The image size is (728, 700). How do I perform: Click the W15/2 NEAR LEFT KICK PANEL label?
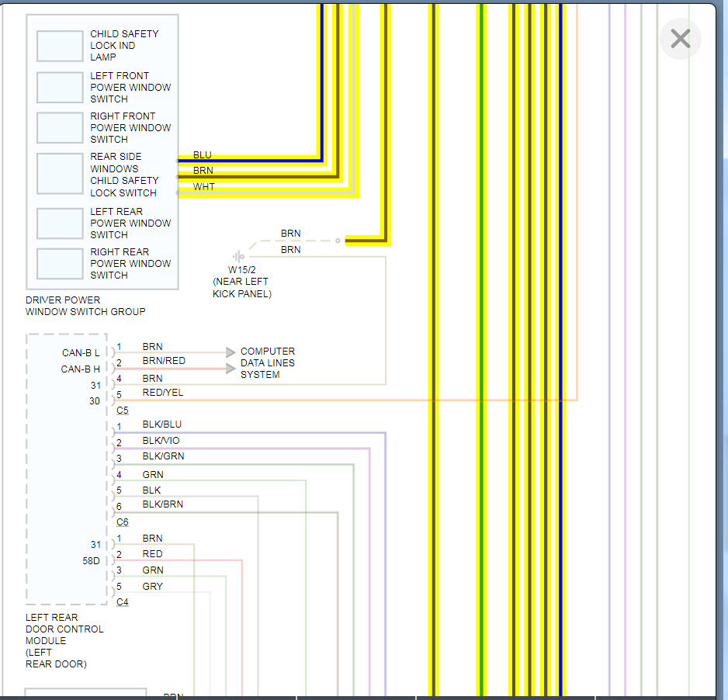[241, 281]
